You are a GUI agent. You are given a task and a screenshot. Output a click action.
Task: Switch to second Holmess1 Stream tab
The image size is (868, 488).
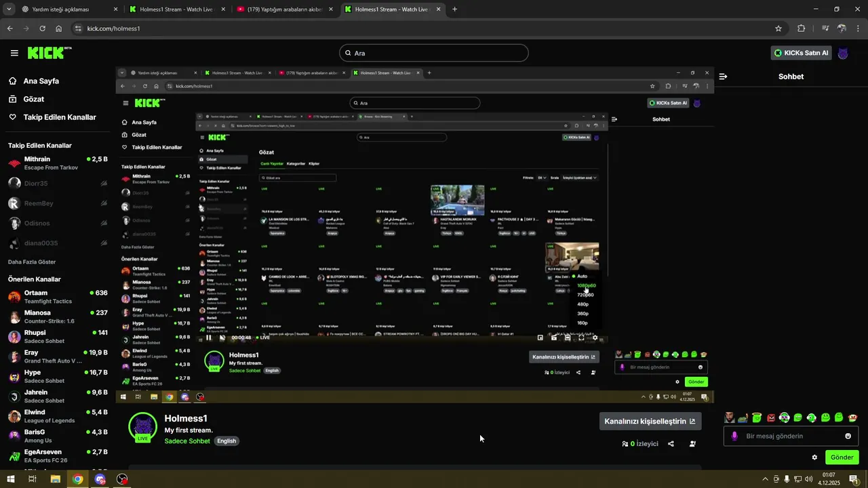point(392,9)
